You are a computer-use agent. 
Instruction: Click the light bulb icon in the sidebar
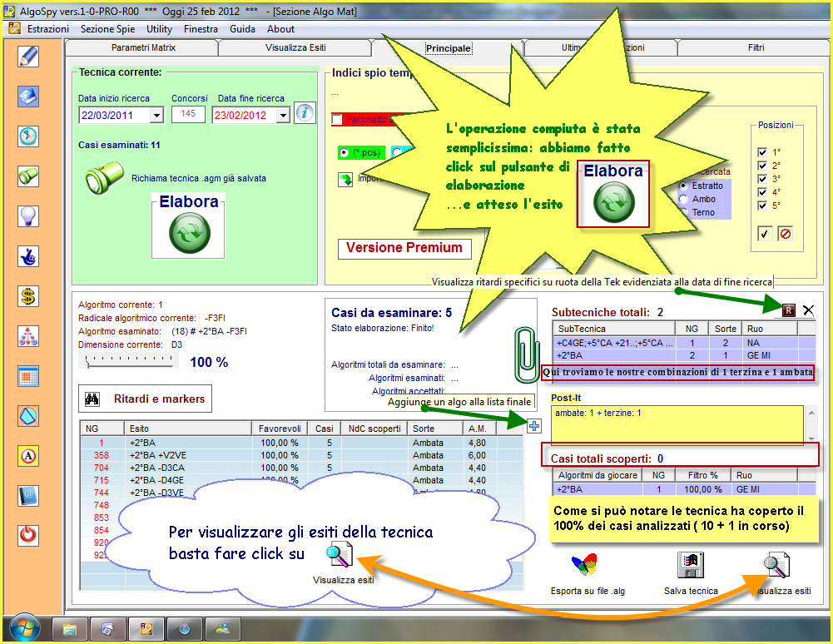pos(28,216)
